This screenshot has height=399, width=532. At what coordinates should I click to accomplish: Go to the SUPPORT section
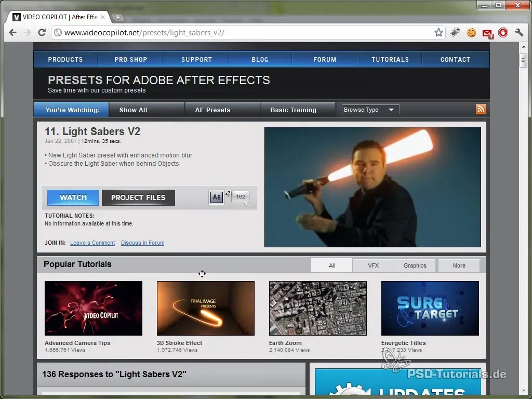(x=196, y=59)
